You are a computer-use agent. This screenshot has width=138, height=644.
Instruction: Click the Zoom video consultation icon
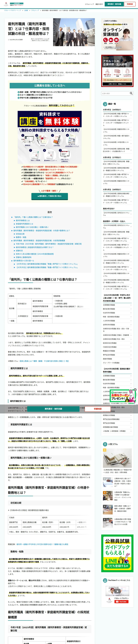coord(111,40)
